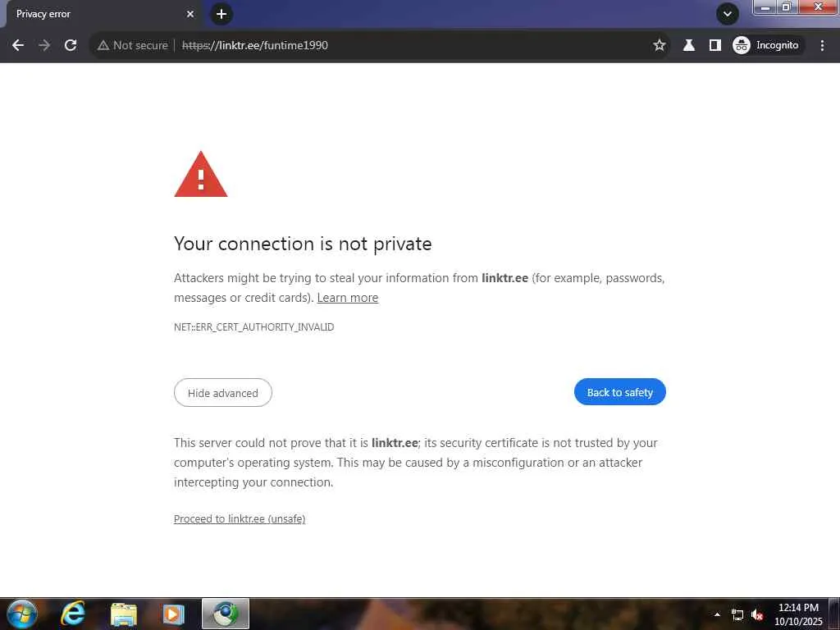Click the NET::ERR_CERT_AUTHORITY_INVALID error code

(254, 327)
